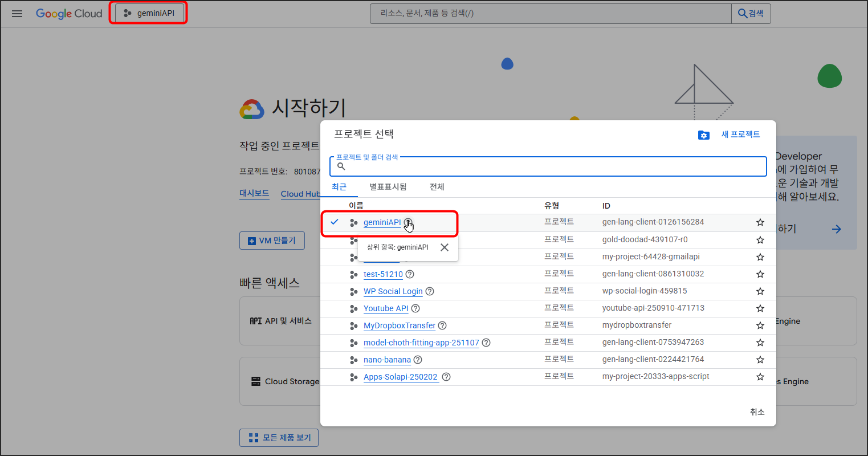Viewport: 868px width, 456px height.
Task: Star the gen-lang-client-0753947263 project
Action: pyautogui.click(x=760, y=343)
